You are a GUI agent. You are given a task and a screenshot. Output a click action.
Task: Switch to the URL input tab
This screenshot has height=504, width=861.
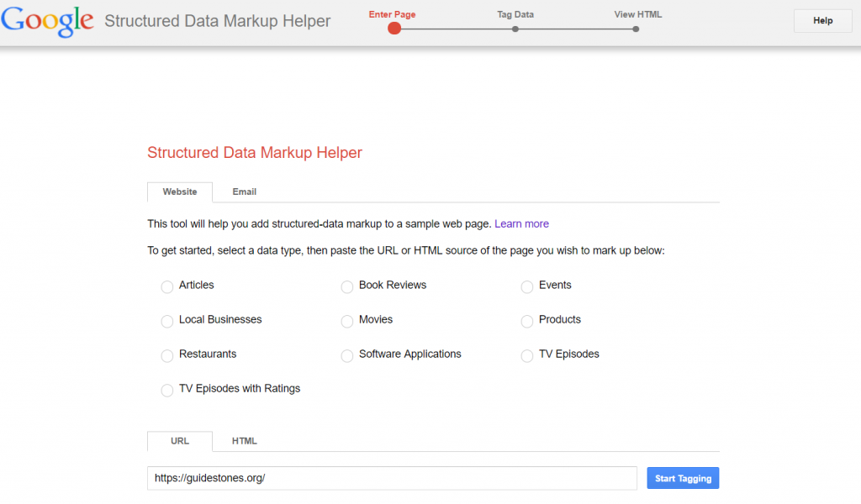(180, 441)
